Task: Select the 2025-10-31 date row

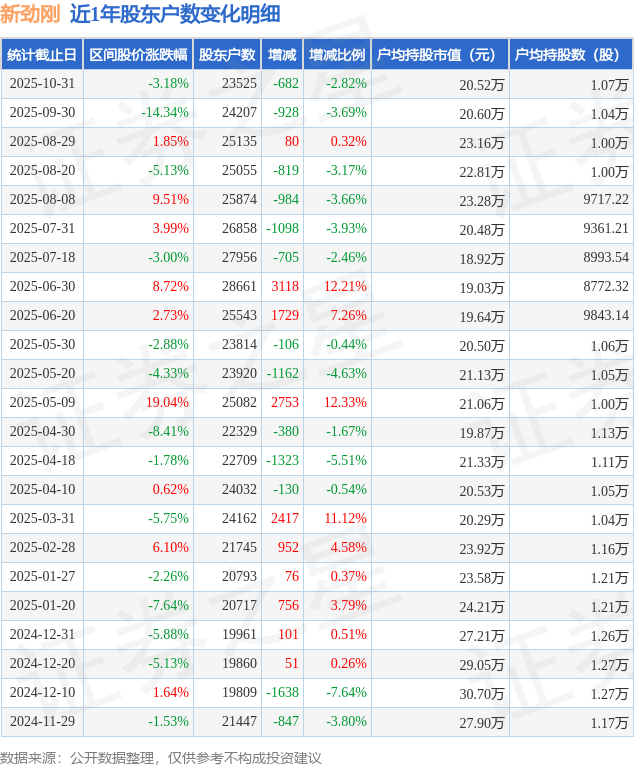Action: [x=42, y=84]
